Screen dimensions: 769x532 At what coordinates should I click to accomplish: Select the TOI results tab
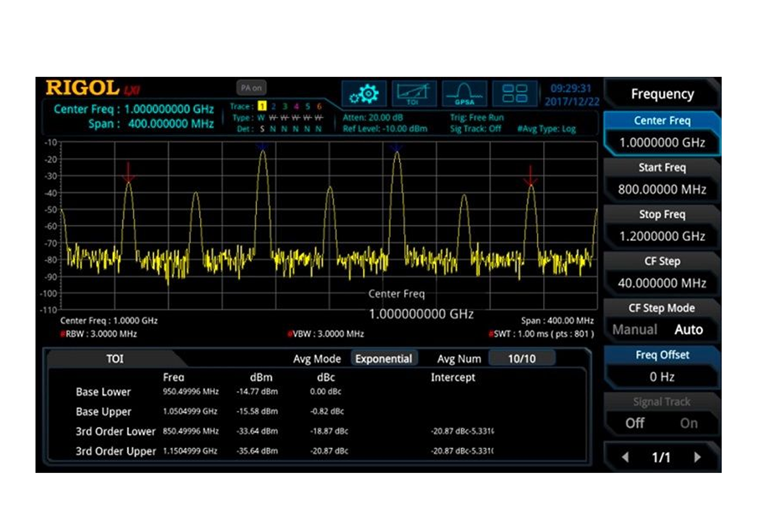tap(115, 359)
